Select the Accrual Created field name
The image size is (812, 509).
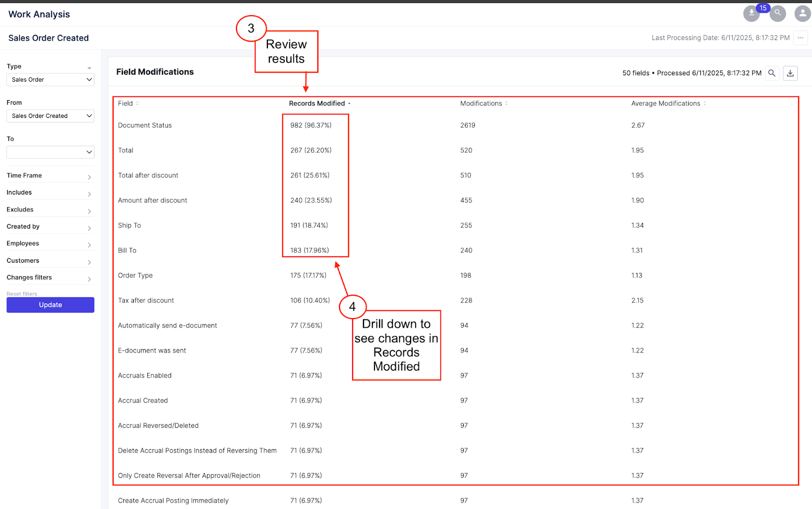click(143, 401)
